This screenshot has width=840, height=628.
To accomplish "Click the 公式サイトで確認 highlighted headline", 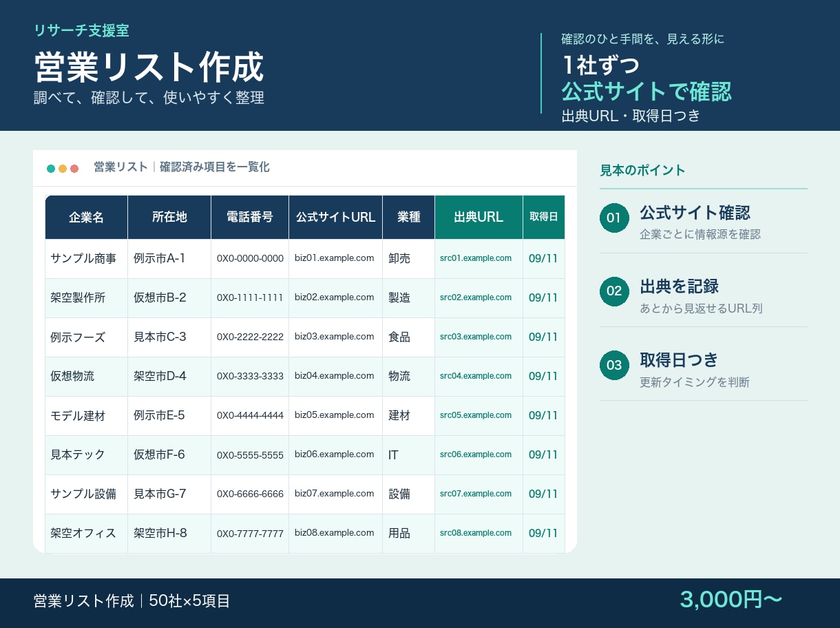I will [x=647, y=91].
